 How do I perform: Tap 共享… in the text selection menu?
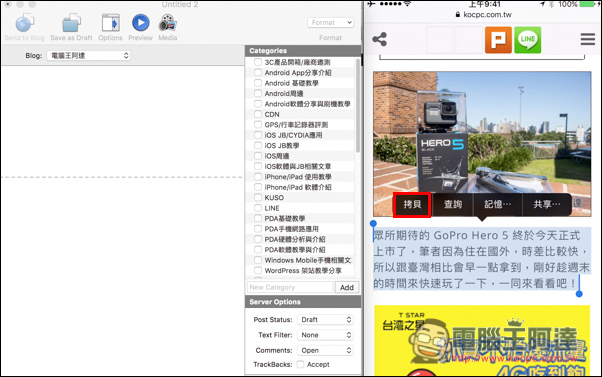pos(547,205)
